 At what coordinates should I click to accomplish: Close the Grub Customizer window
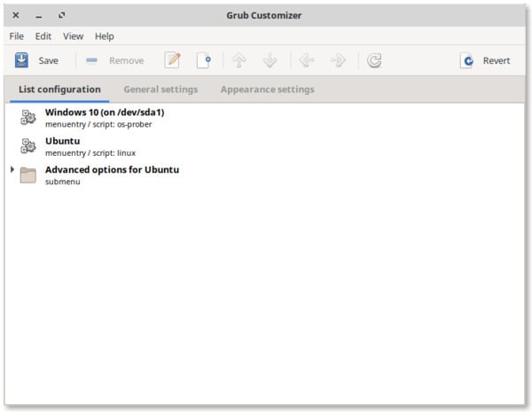point(16,15)
